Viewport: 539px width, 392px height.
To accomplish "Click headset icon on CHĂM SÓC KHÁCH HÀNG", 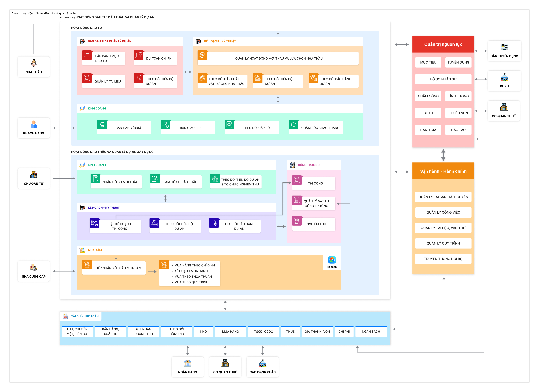I will [x=294, y=124].
